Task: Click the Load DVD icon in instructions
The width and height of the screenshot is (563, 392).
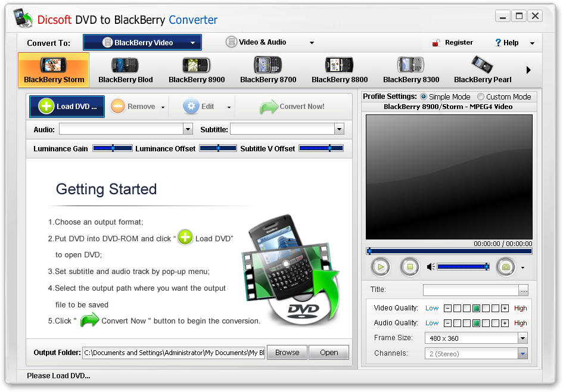Action: tap(185, 237)
